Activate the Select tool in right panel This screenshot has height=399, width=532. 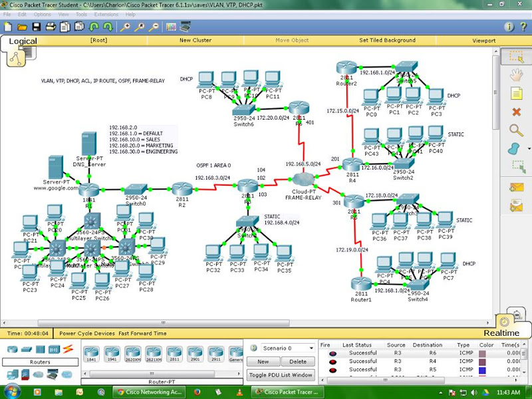click(516, 57)
